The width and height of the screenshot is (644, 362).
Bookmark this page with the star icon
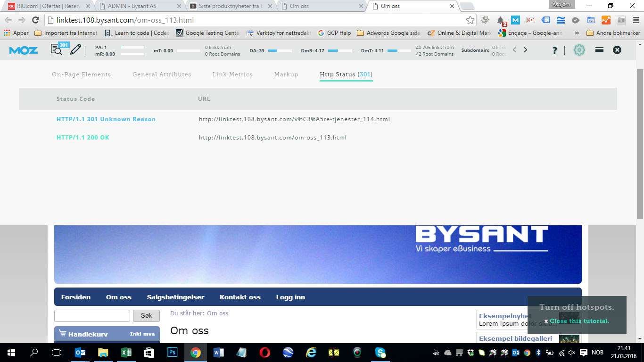tap(470, 20)
